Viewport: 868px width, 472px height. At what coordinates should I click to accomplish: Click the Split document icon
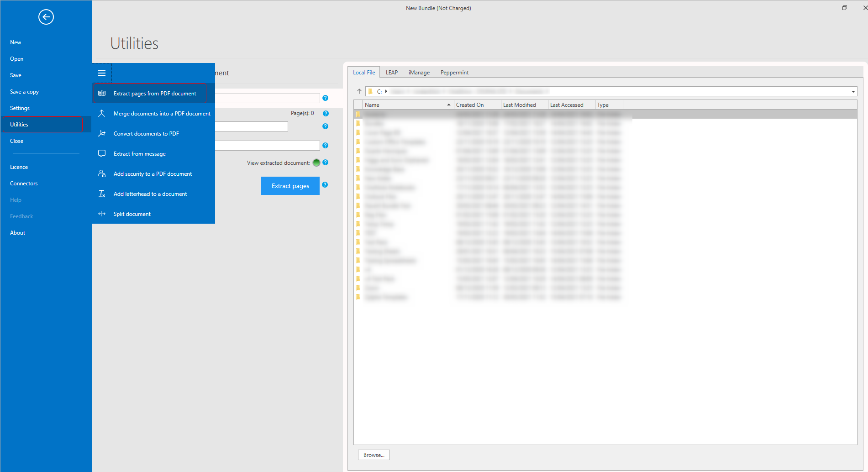102,214
